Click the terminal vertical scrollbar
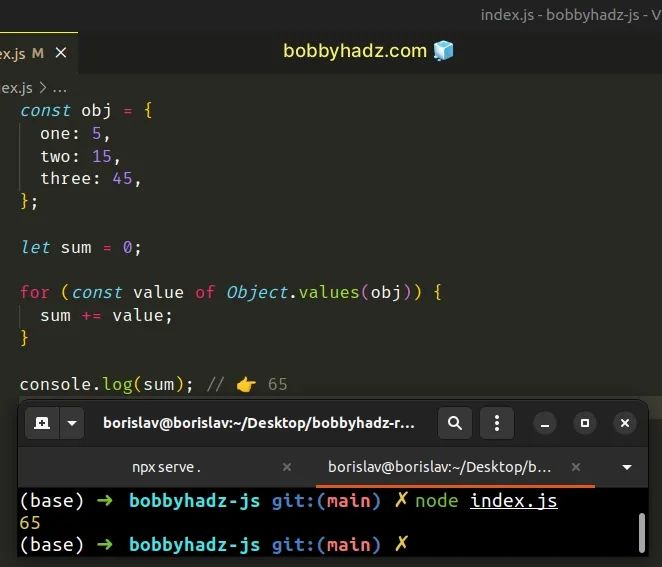 pyautogui.click(x=642, y=533)
